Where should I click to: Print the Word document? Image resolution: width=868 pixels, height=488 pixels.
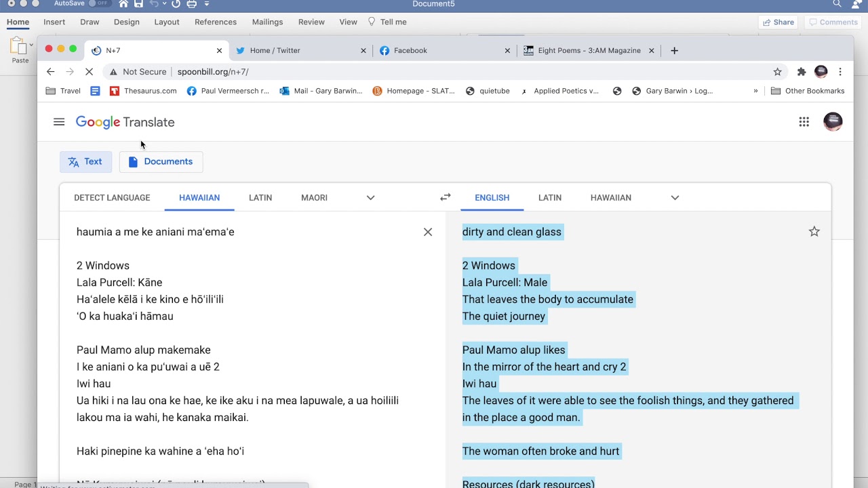[x=192, y=4]
